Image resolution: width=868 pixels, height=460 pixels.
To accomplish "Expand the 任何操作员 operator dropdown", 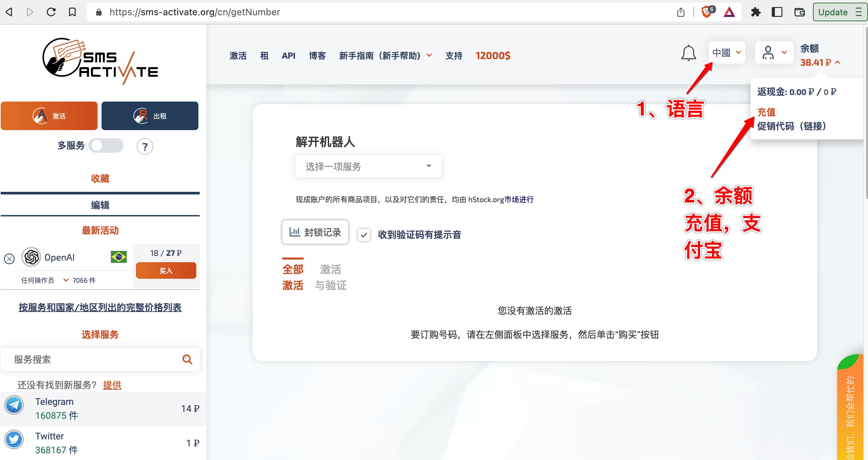I will click(x=45, y=280).
